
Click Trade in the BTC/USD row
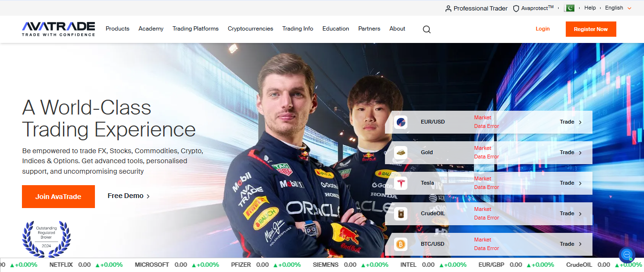pos(567,244)
